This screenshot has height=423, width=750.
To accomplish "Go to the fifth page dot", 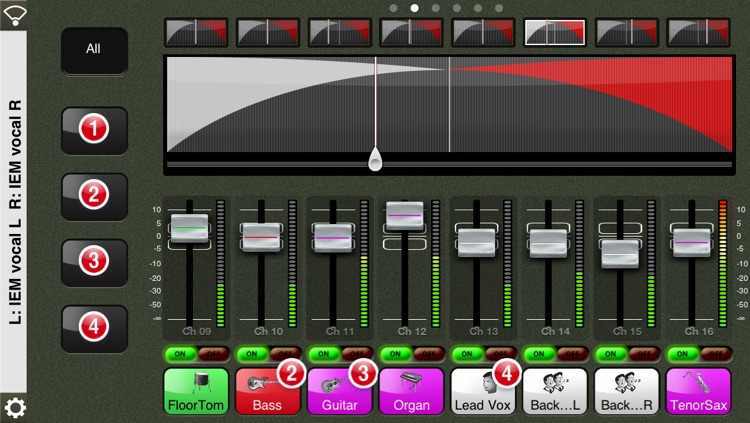I will pos(478,8).
